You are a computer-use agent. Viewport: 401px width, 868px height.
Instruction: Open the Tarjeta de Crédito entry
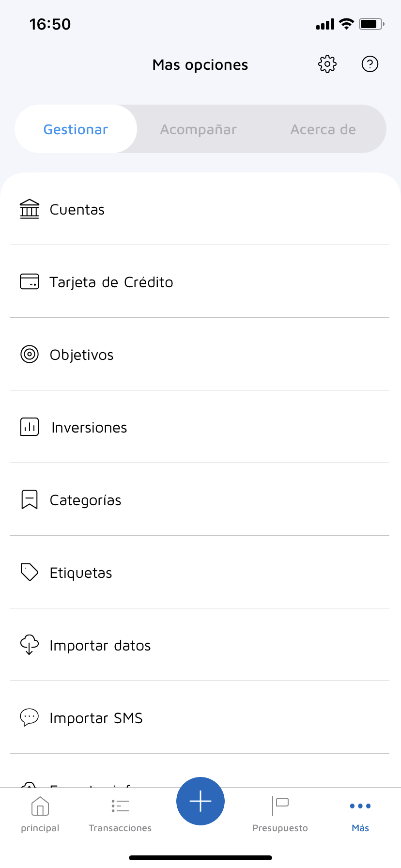111,282
